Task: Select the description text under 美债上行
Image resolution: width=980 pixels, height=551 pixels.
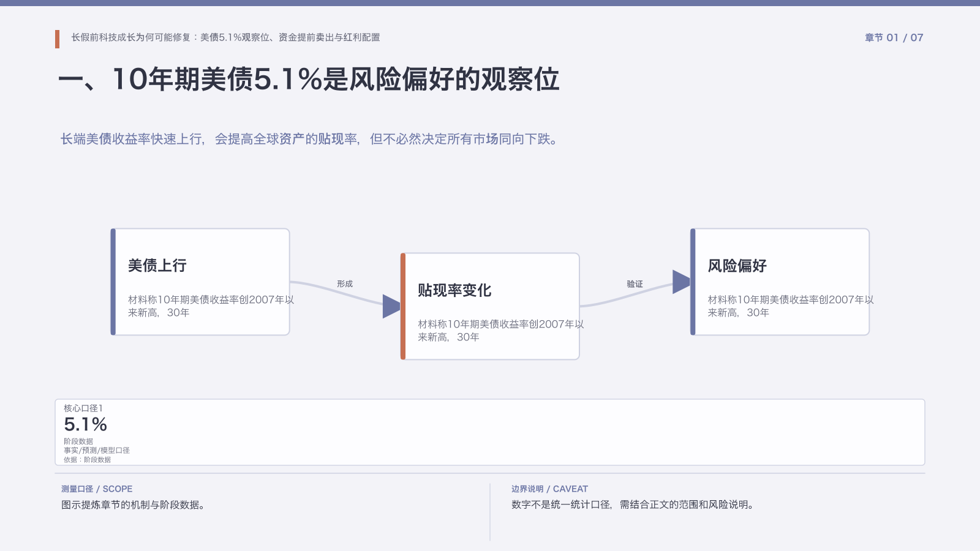Action: pos(211,306)
